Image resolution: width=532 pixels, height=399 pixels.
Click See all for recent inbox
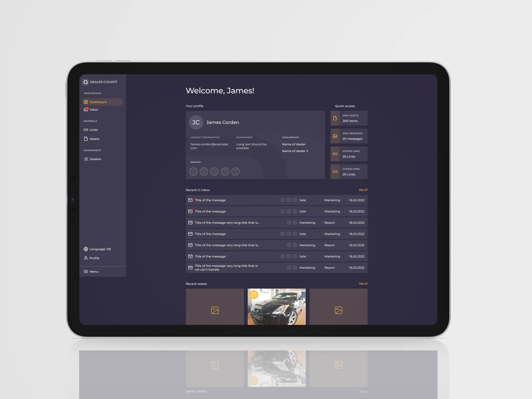pos(363,190)
